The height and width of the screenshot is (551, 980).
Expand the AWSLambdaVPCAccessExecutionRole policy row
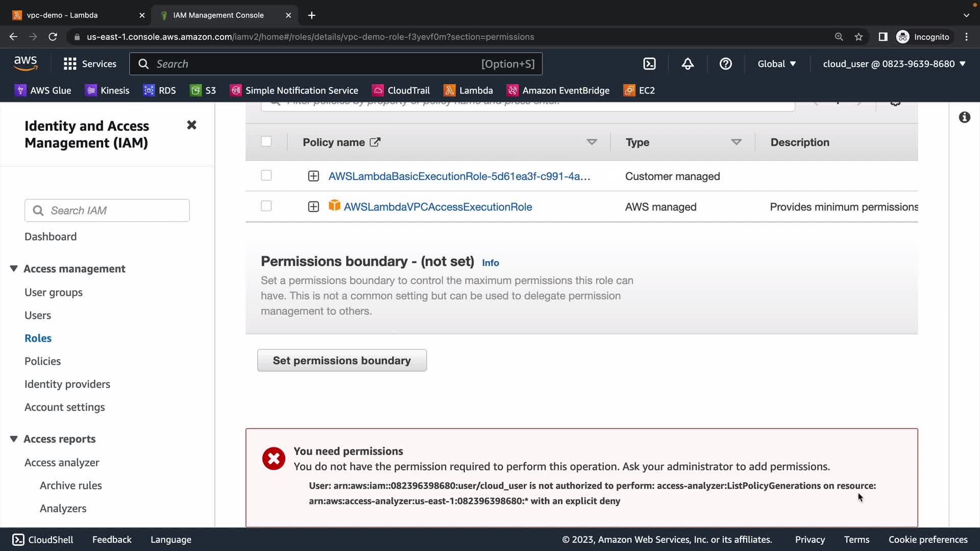pos(313,207)
